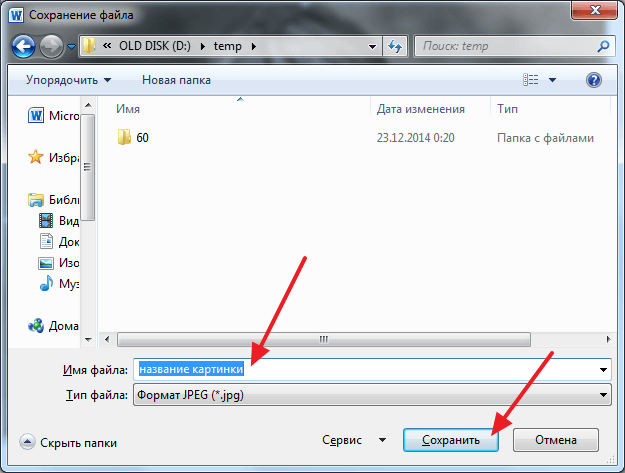Image resolution: width=625 pixels, height=473 pixels.
Task: Click the horizontal scrollbar thumb in the file list
Action: click(324, 340)
